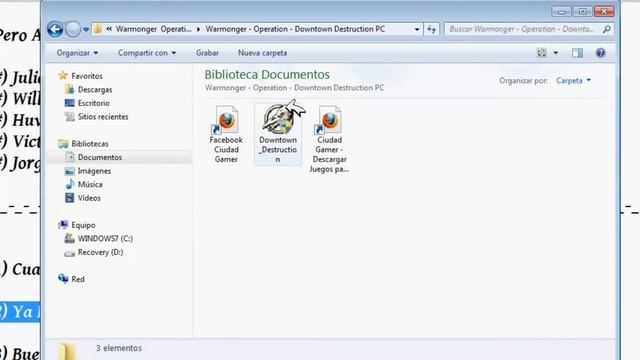
Task: Click the Escritorio desktop icon
Action: coord(70,103)
